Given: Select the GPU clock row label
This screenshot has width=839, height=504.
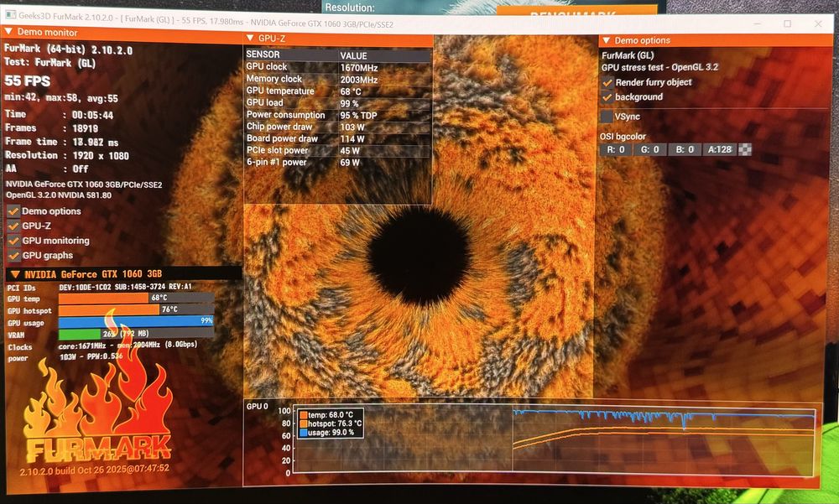Looking at the screenshot, I should click(267, 66).
